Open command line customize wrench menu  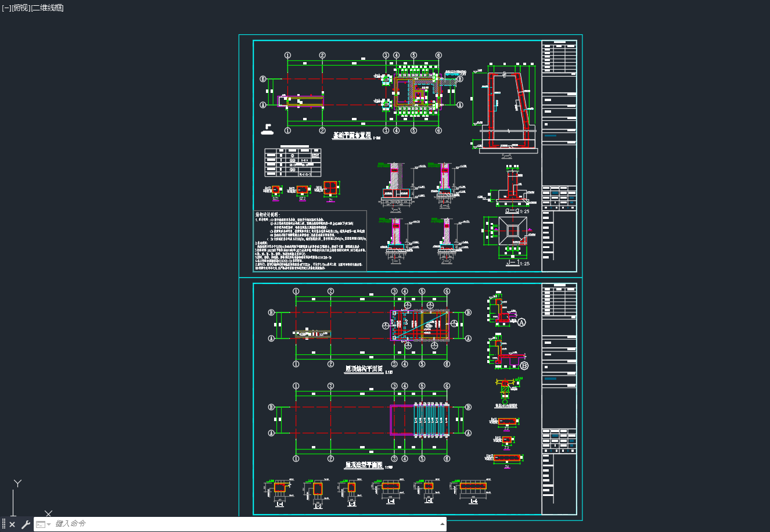(x=26, y=524)
